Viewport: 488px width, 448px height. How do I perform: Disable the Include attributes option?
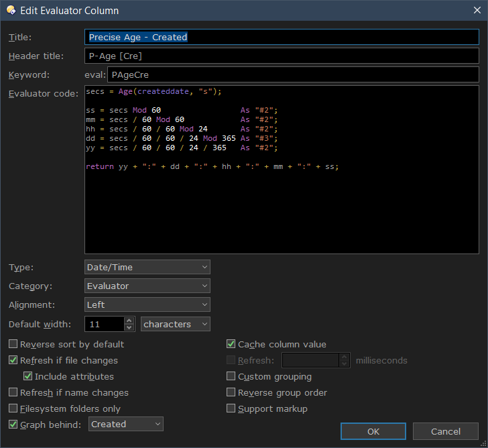28,377
